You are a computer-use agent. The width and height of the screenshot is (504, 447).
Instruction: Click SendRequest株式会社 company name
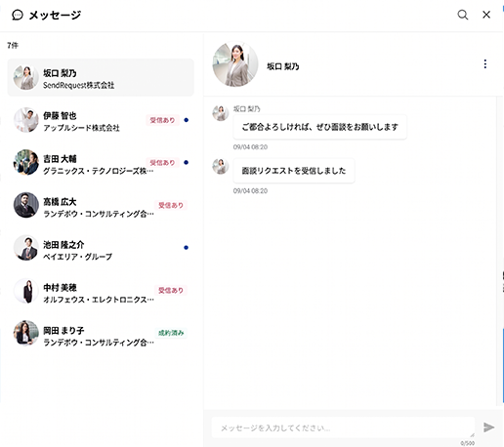pos(79,85)
